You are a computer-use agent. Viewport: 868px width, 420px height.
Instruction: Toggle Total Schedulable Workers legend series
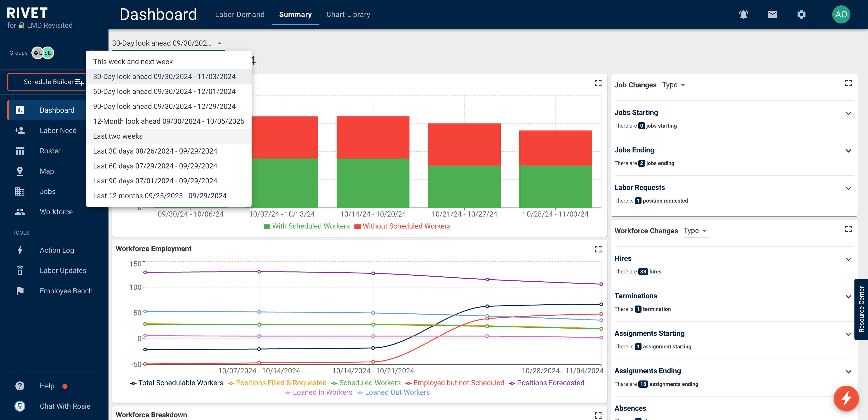177,383
